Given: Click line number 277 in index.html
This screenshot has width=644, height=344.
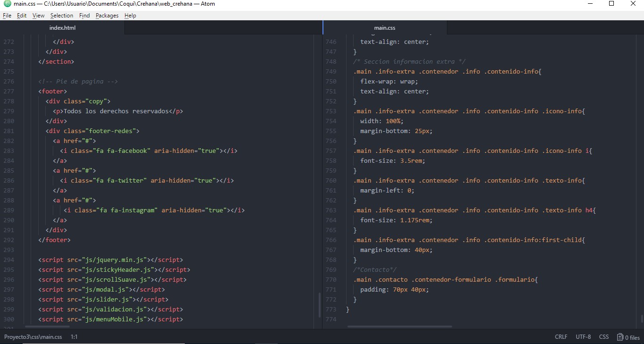Looking at the screenshot, I should pos(8,91).
